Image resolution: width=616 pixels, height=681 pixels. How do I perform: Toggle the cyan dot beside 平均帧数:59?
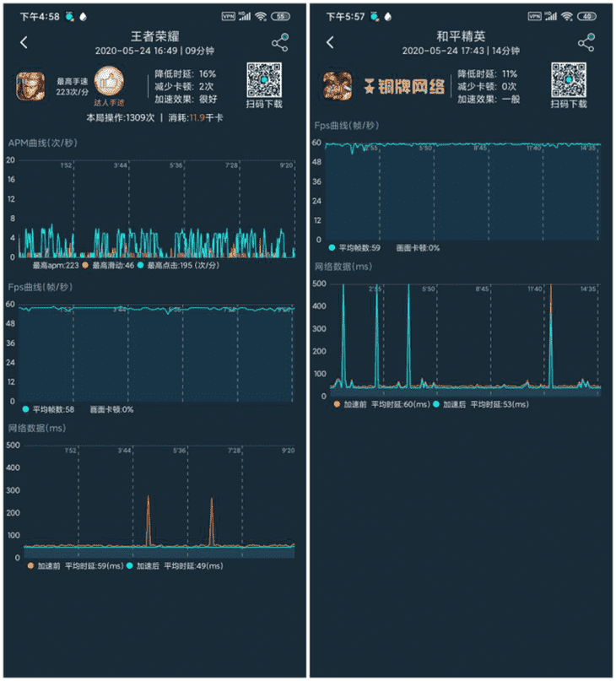click(x=332, y=247)
